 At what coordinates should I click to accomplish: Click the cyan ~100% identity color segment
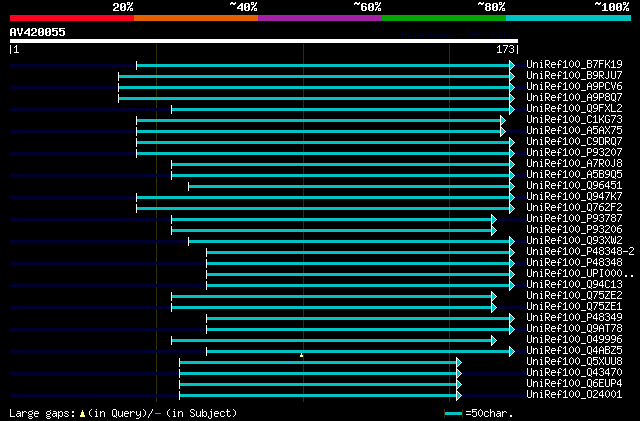tap(569, 18)
